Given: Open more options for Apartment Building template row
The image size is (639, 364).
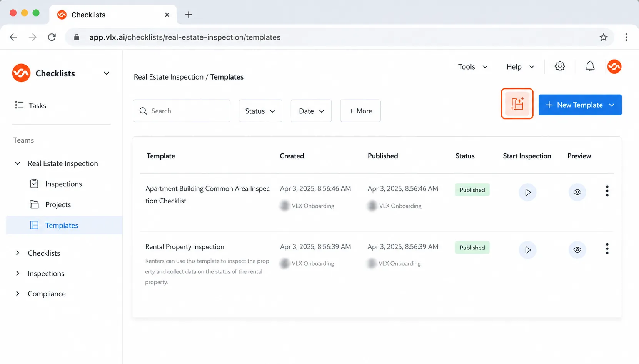Looking at the screenshot, I should click(607, 191).
